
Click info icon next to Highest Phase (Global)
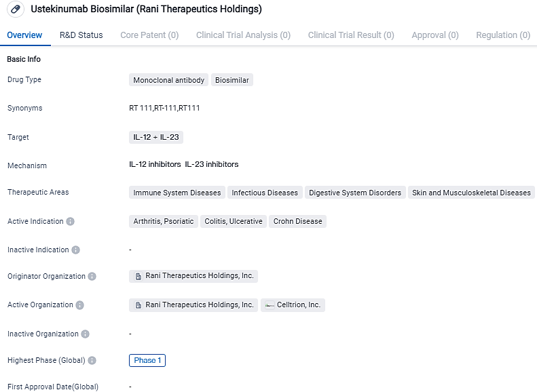click(x=92, y=361)
